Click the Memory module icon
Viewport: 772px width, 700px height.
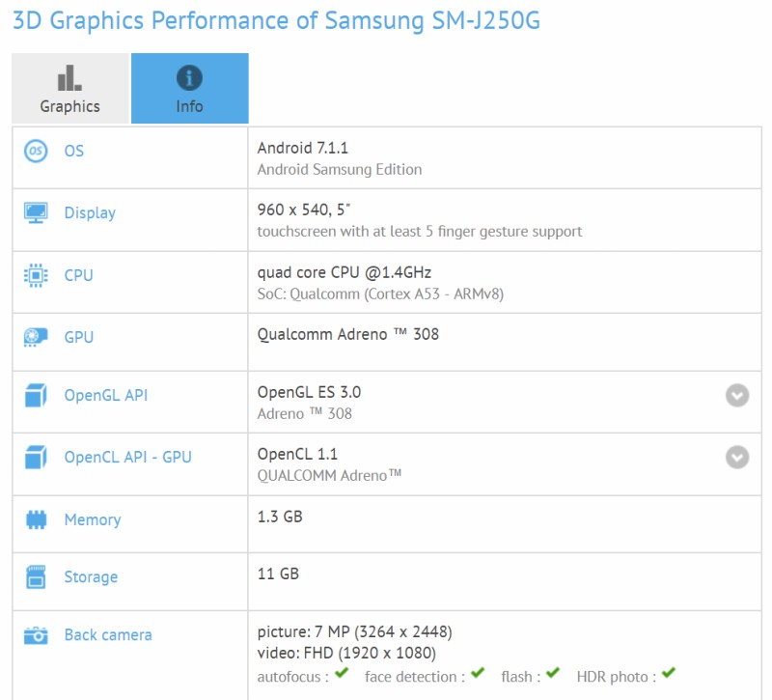pos(37,519)
